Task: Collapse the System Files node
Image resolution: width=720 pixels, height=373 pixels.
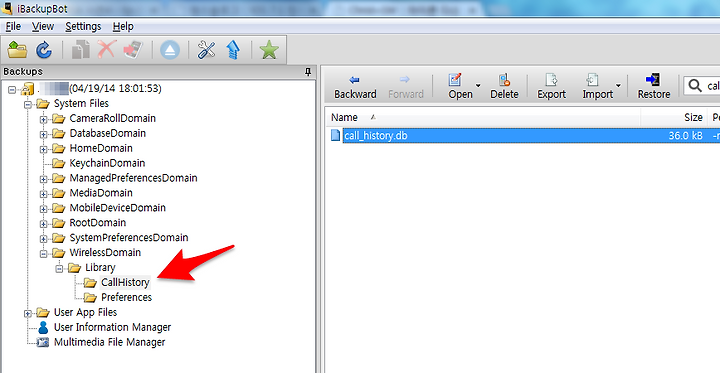Action: 28,104
